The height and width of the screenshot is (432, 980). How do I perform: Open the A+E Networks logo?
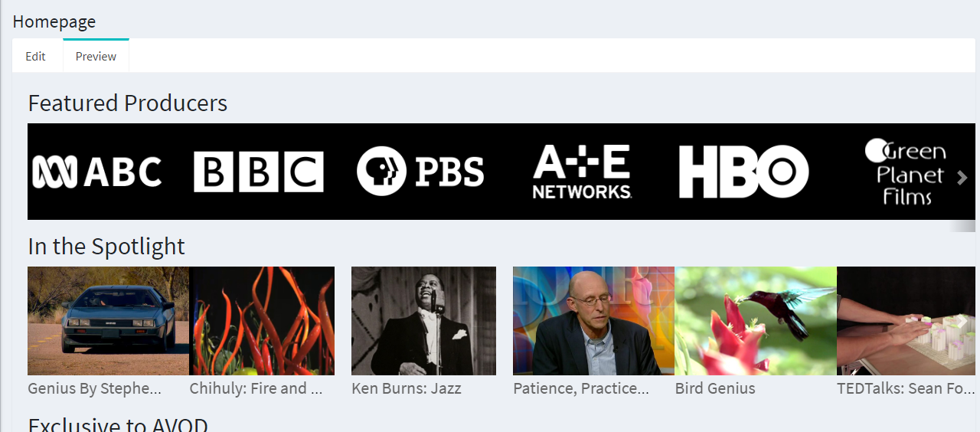[x=582, y=172]
